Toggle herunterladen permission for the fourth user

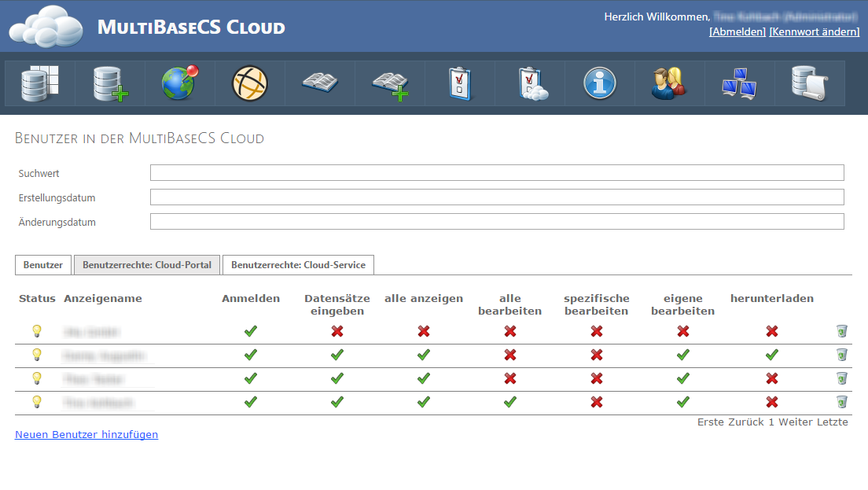point(771,402)
